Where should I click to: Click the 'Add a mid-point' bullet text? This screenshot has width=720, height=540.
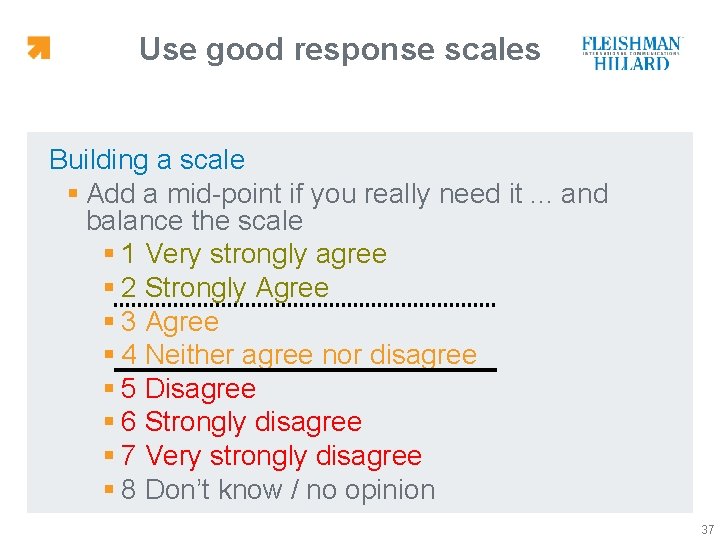point(347,207)
